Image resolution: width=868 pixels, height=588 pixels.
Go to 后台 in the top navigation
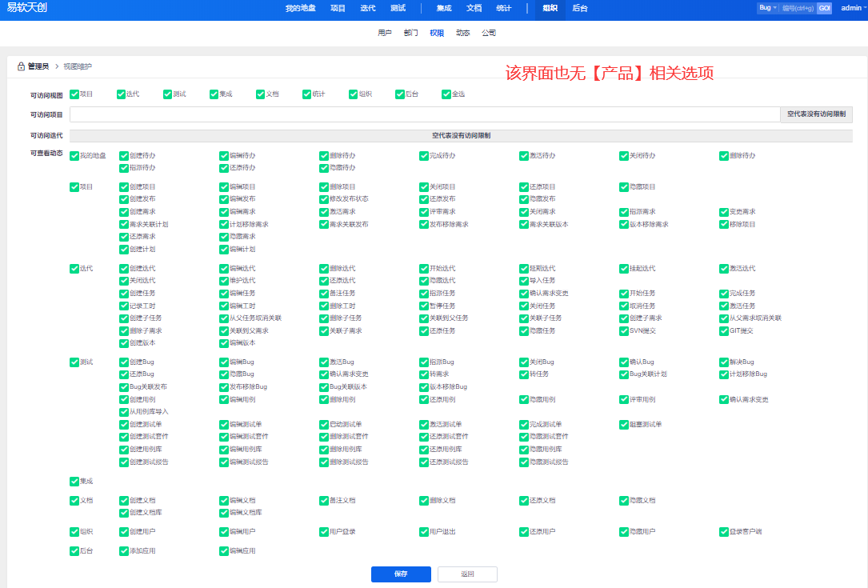coord(580,8)
